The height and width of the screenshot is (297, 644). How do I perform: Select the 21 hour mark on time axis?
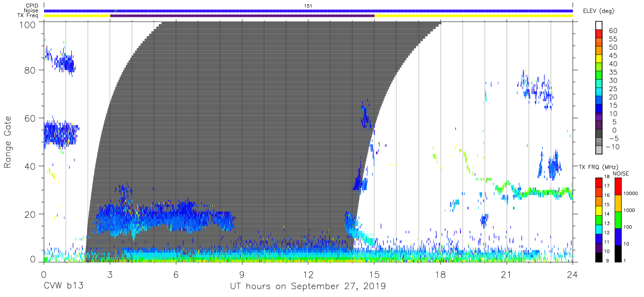[507, 274]
